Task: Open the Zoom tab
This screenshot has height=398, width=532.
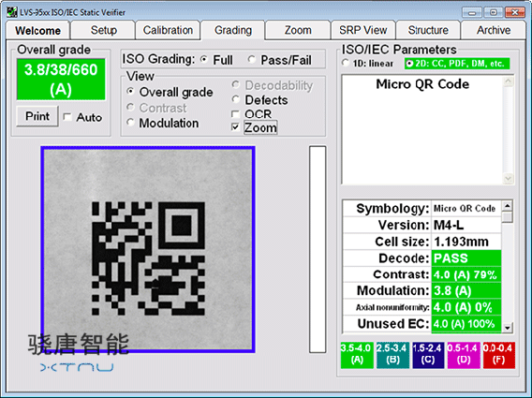Action: coord(298,30)
